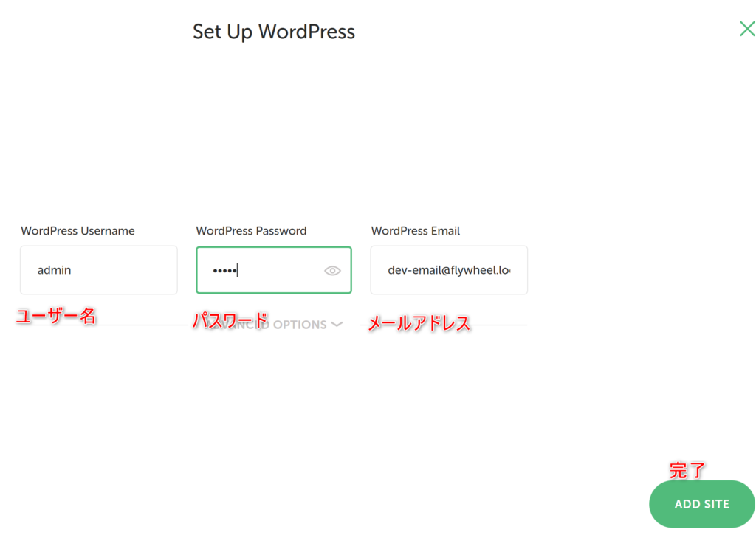
Task: Click the Set Up WordPress heading
Action: click(274, 32)
